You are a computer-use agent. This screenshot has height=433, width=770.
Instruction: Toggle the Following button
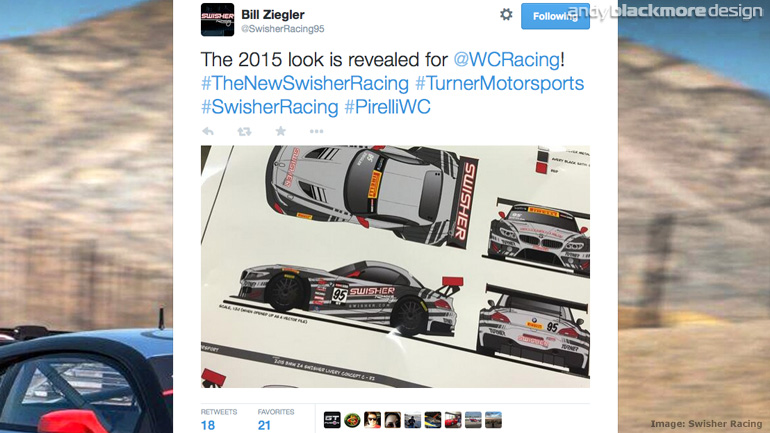click(555, 16)
